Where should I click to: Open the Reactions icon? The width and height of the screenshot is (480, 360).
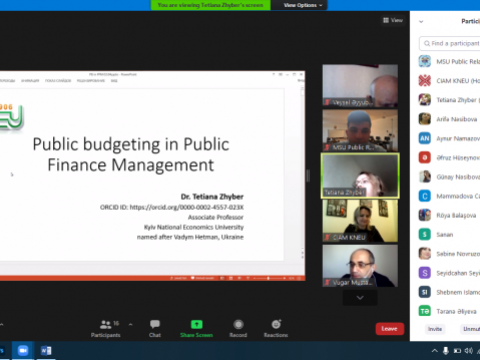point(276,324)
